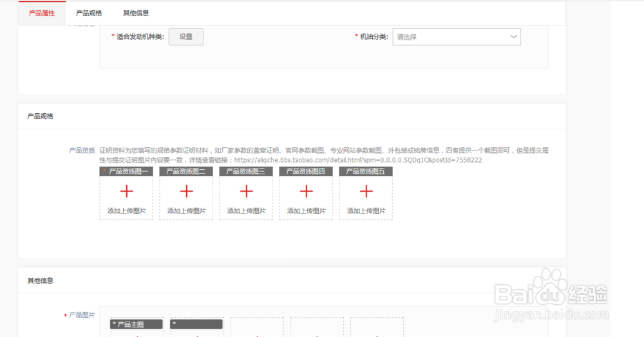Click the 产品主图 upload slot header
Screen dimensions: 644x337
pos(137,324)
